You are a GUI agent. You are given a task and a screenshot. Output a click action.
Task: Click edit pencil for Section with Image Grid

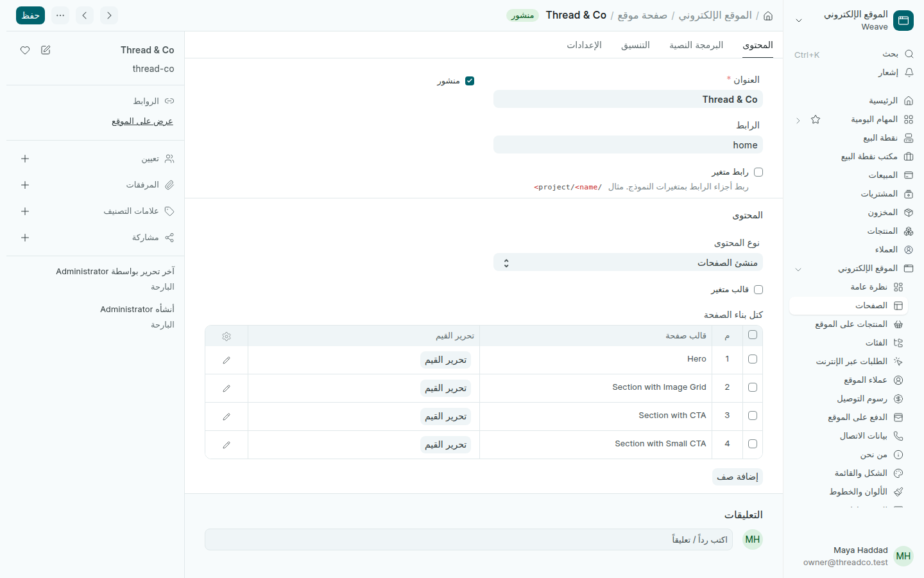click(227, 389)
